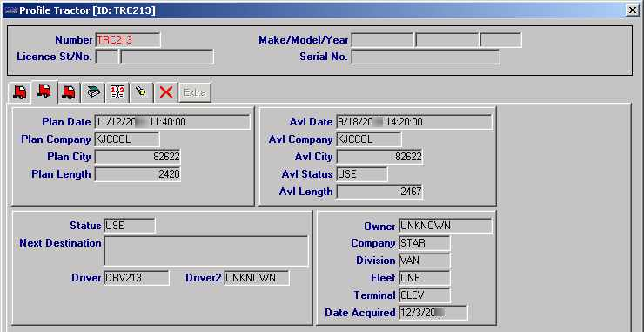Select the Plan Date field
This screenshot has height=332, width=644.
172,122
